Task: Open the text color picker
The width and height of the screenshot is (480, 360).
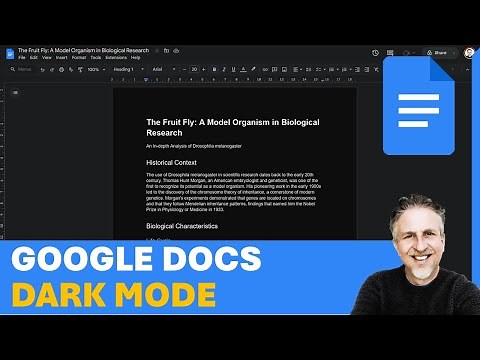Action: [x=243, y=69]
